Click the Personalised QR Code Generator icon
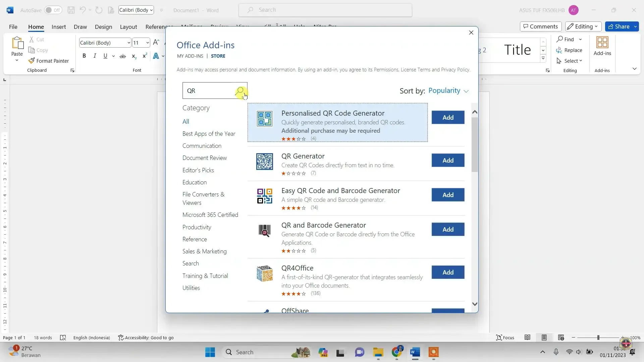 265,119
